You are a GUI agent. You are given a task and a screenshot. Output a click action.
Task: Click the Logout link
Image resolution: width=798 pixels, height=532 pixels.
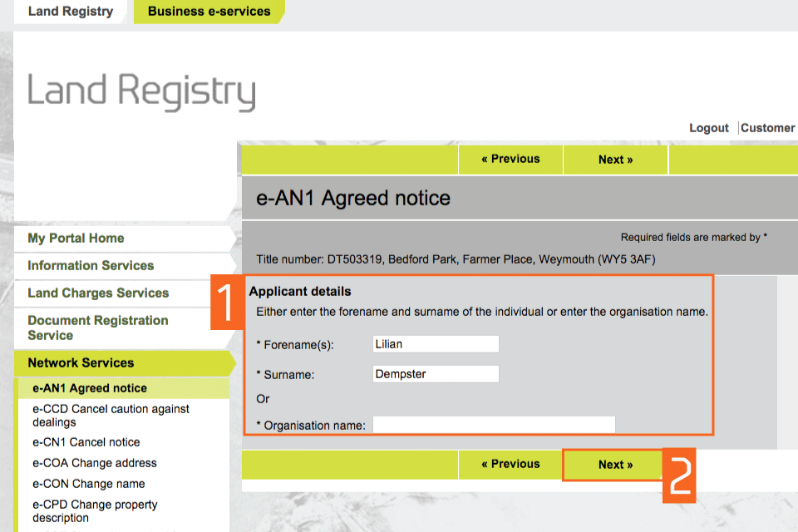[708, 128]
